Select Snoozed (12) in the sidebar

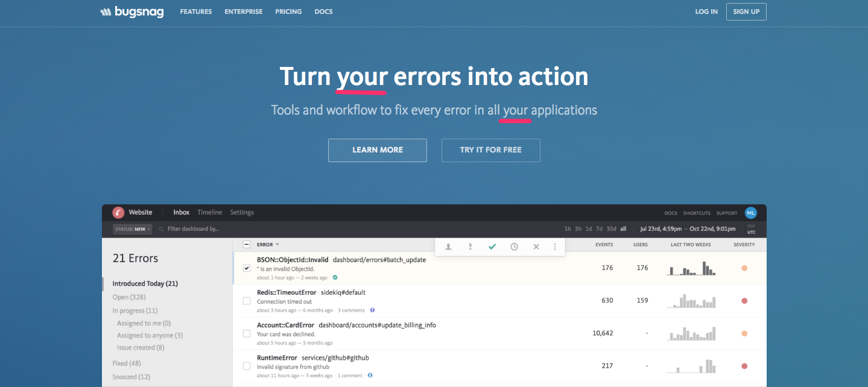131,377
